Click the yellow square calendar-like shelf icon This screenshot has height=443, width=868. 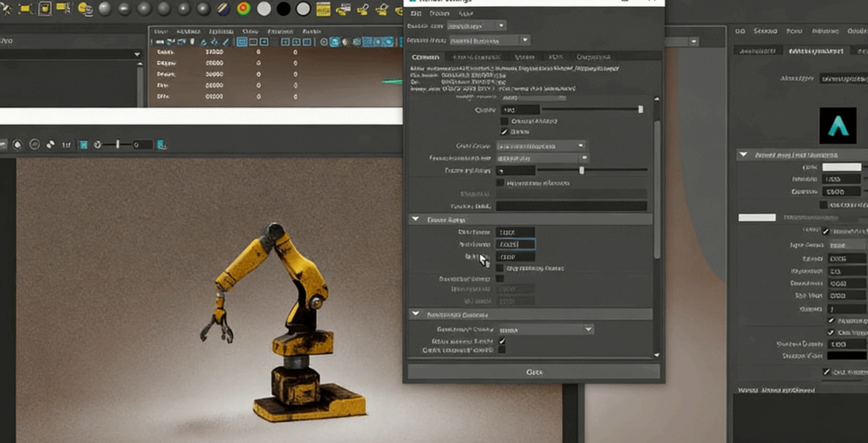tap(323, 9)
